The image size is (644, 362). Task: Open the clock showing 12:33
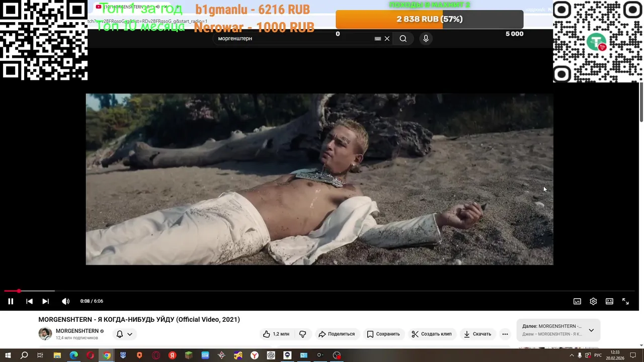pos(615,355)
